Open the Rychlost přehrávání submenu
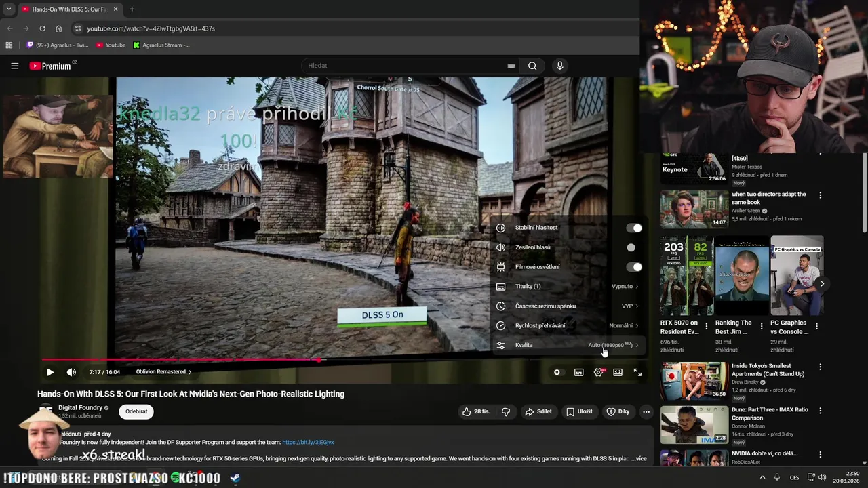Image resolution: width=868 pixels, height=488 pixels. click(x=567, y=325)
